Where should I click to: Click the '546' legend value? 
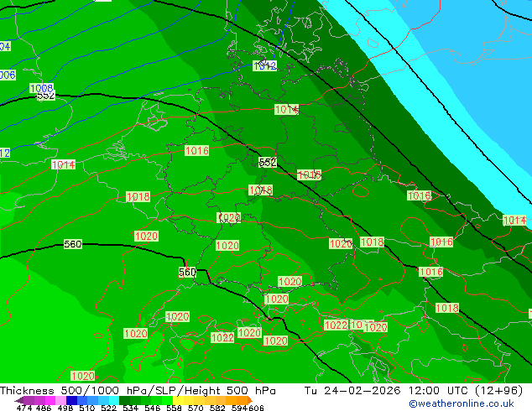coord(153,408)
